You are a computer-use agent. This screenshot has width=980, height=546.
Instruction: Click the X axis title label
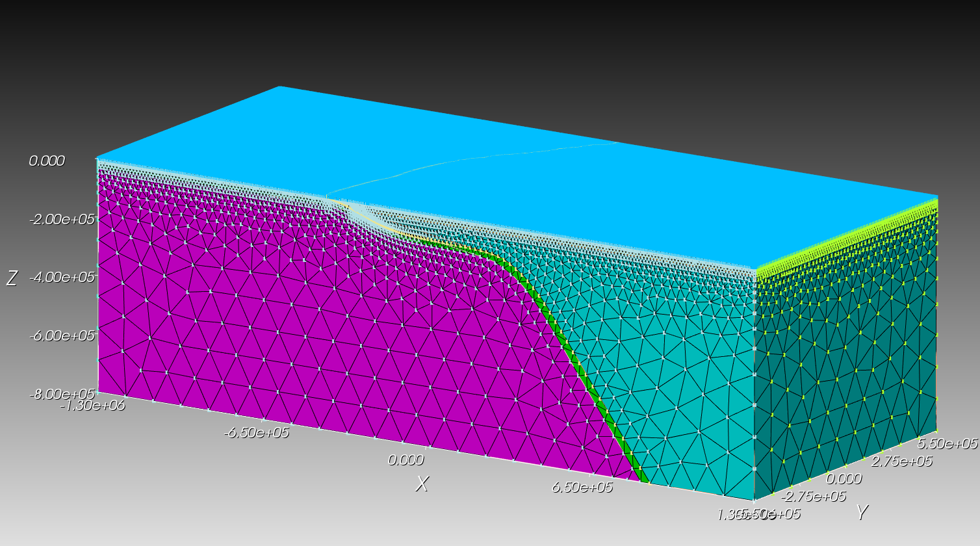(422, 484)
